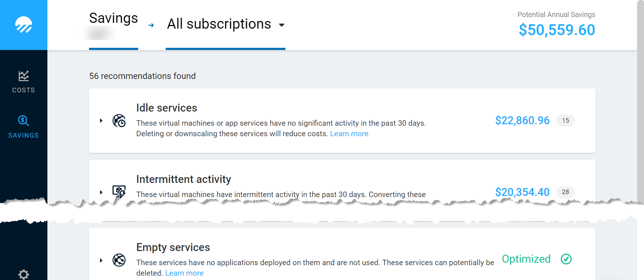Click the Intermittent activity monitor icon
644x280 pixels.
pos(119,192)
